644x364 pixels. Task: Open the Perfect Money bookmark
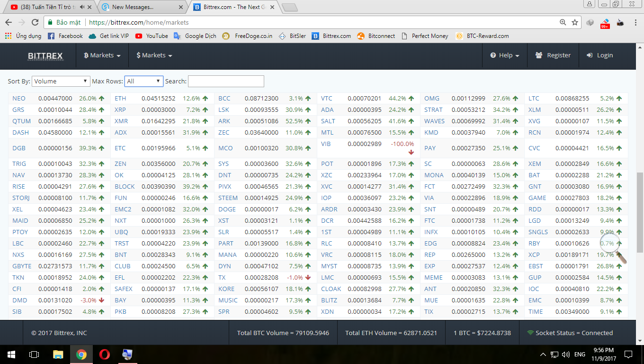(x=424, y=36)
